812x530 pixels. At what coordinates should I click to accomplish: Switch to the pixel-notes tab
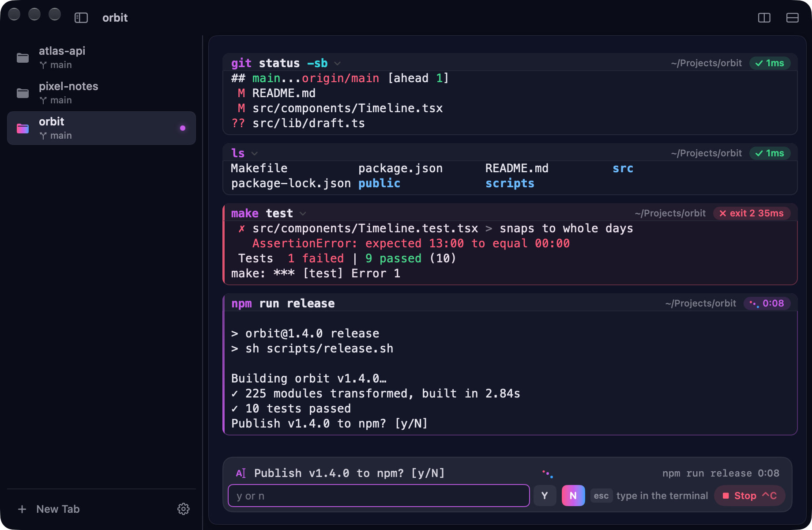[101, 93]
